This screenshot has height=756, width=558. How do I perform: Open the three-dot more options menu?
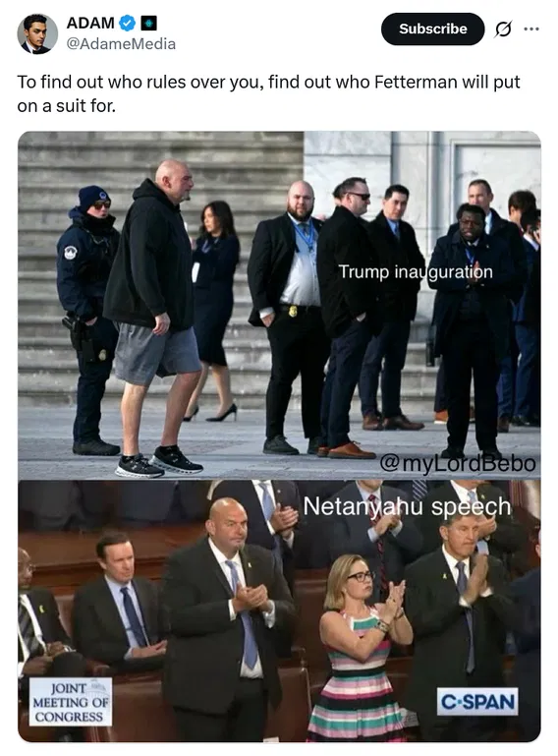(x=531, y=29)
